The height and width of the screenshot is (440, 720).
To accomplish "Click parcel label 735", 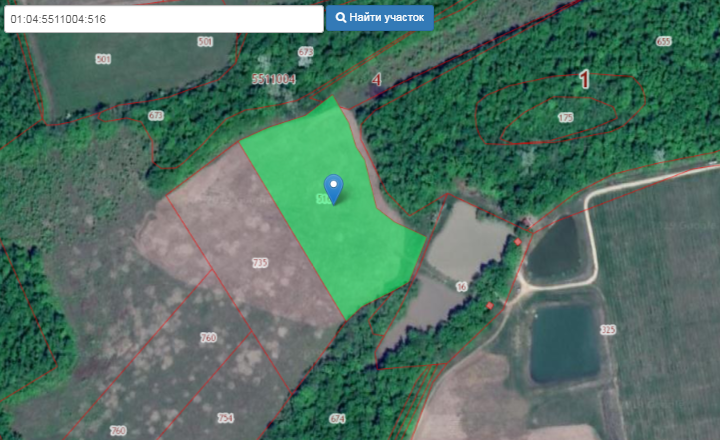I will [x=260, y=262].
